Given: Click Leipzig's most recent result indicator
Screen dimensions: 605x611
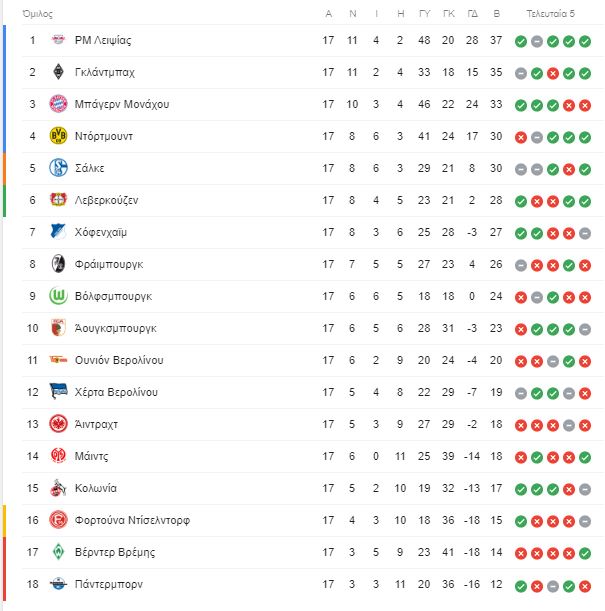Looking at the screenshot, I should [x=584, y=41].
